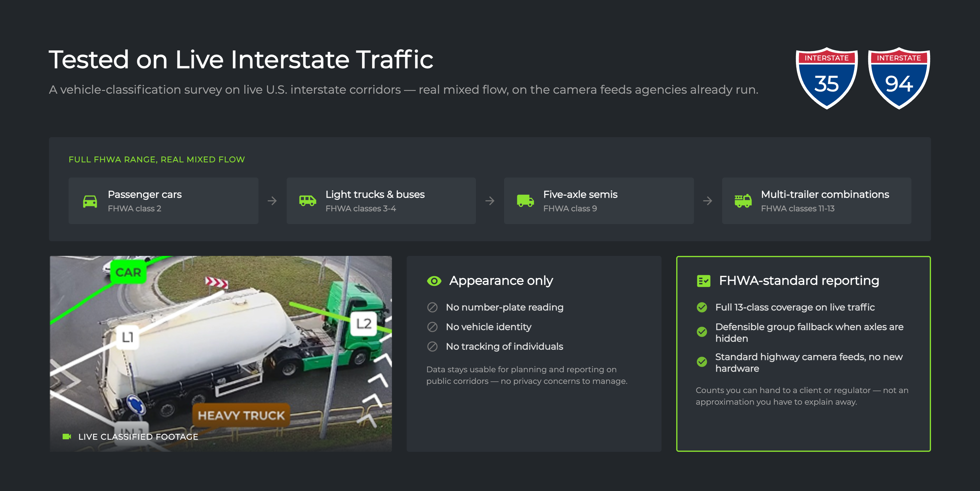
Task: Click the eye icon beside Appearance only
Action: point(434,281)
